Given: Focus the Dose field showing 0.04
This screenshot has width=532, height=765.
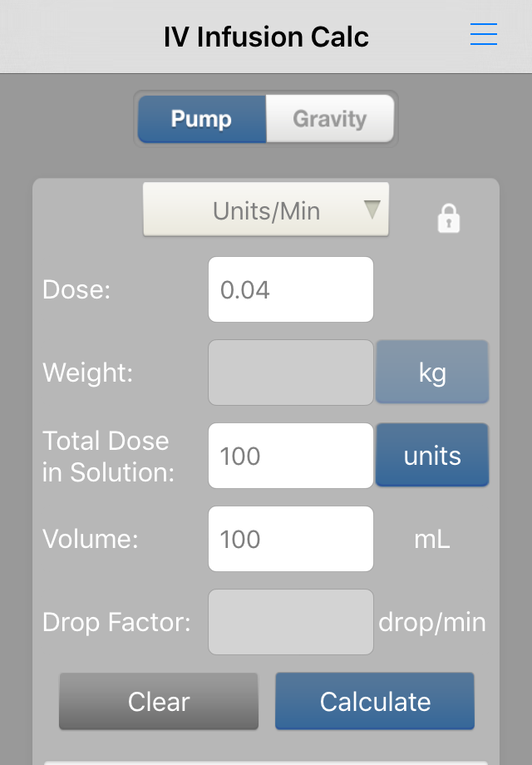Looking at the screenshot, I should tap(291, 289).
